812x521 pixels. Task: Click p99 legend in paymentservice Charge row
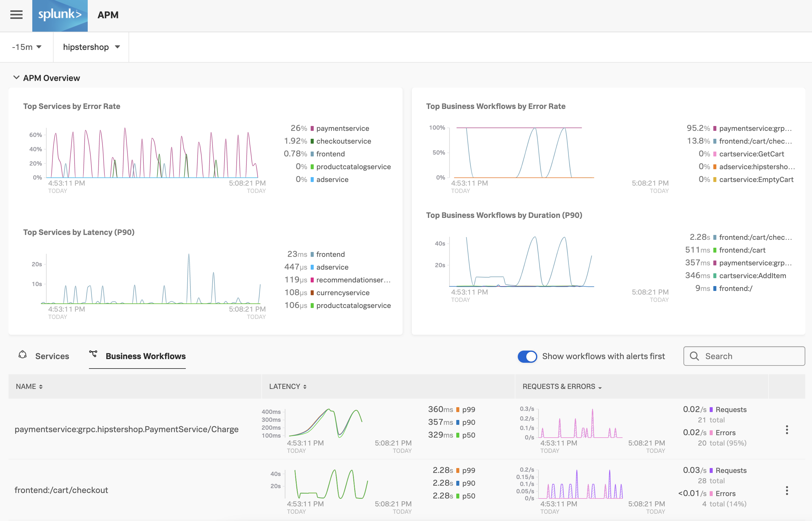[468, 409]
